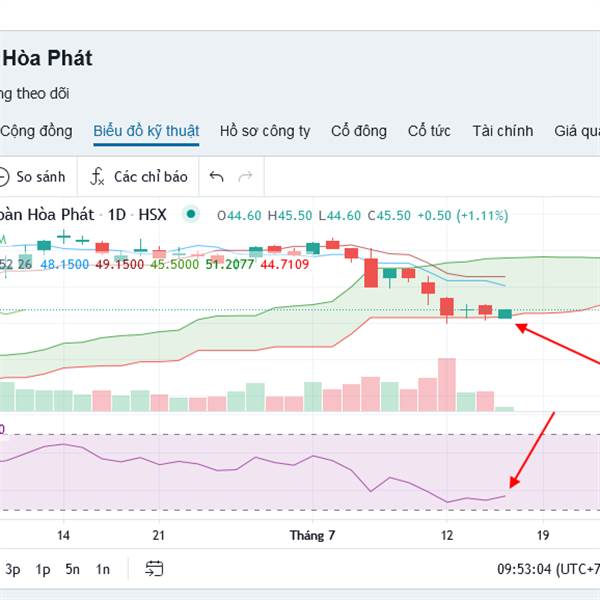Undo the last chart action

pyautogui.click(x=217, y=177)
